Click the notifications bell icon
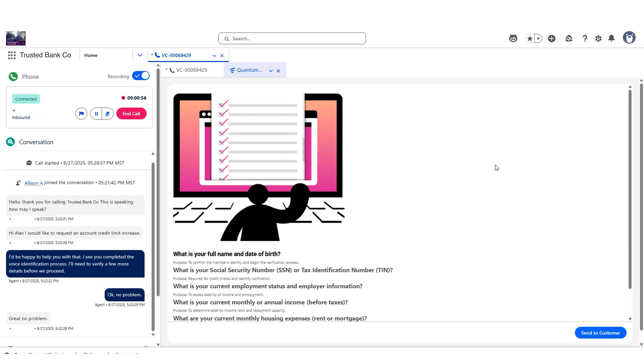The width and height of the screenshot is (644, 362). 611,38
